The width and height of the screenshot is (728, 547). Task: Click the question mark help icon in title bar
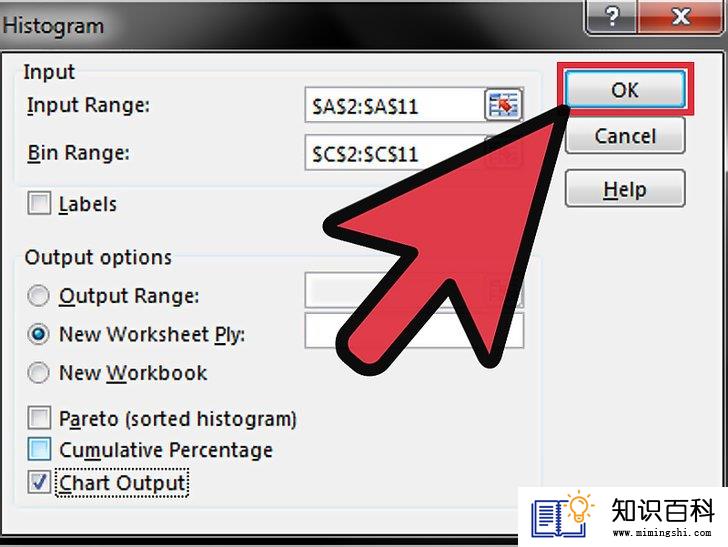(x=613, y=17)
